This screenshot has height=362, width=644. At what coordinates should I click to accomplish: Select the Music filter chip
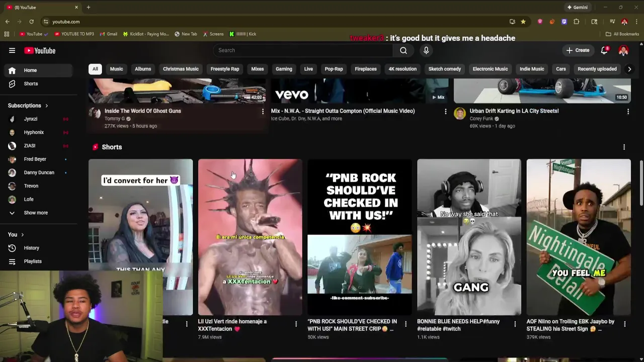[x=116, y=69]
